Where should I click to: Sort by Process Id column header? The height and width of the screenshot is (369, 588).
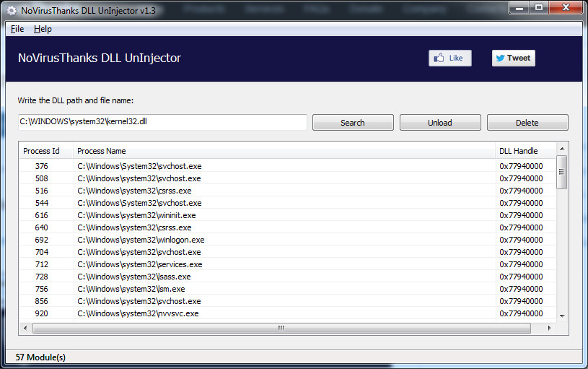coord(46,151)
